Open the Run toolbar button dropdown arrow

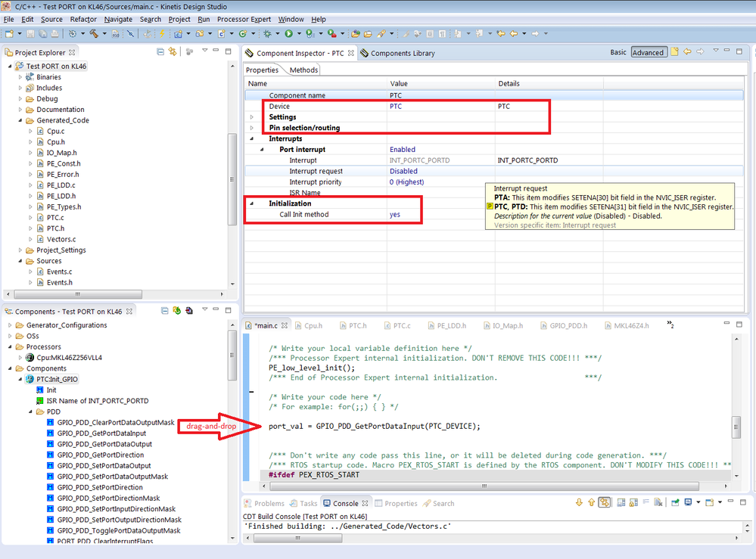coord(299,34)
